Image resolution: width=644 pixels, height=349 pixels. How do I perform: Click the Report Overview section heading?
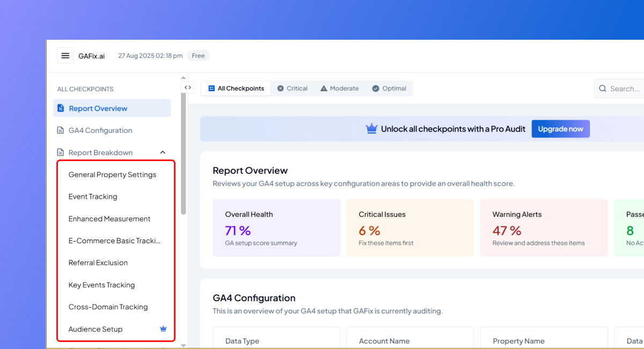[x=250, y=171]
